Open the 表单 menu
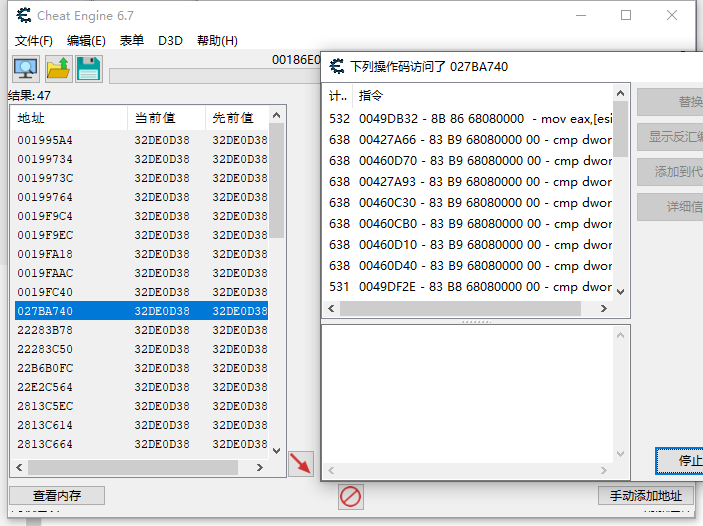This screenshot has width=703, height=526. [x=132, y=41]
